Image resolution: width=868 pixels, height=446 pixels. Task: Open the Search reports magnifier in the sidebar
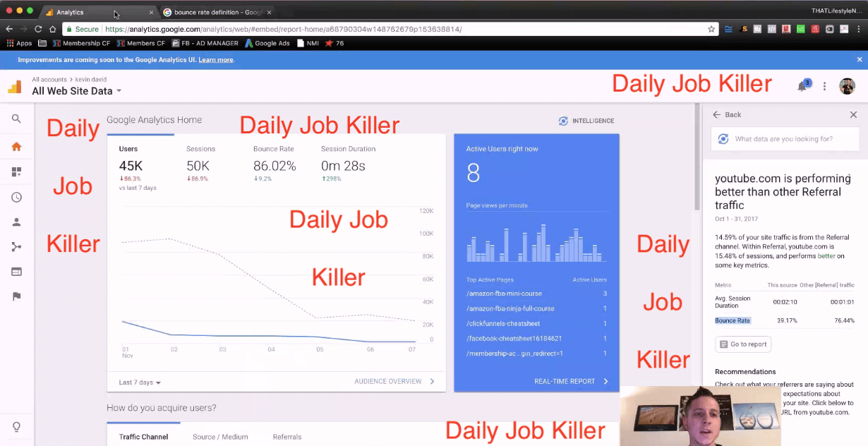[x=16, y=119]
